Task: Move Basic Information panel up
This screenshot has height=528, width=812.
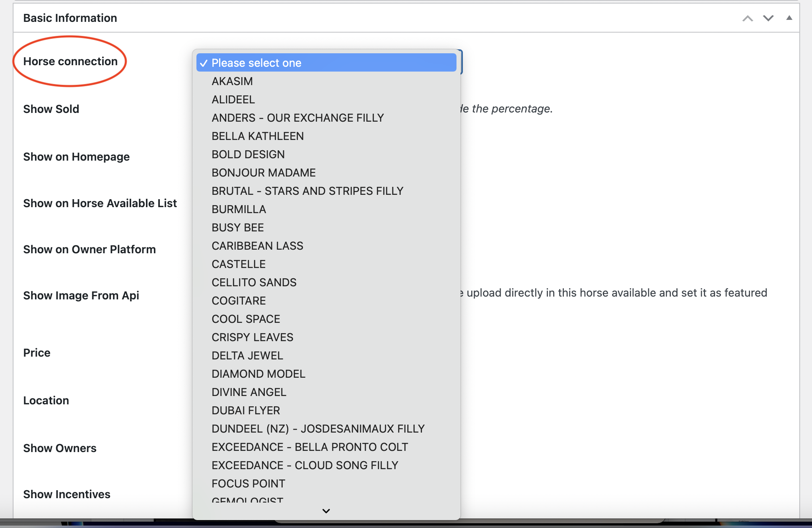Action: [x=748, y=18]
